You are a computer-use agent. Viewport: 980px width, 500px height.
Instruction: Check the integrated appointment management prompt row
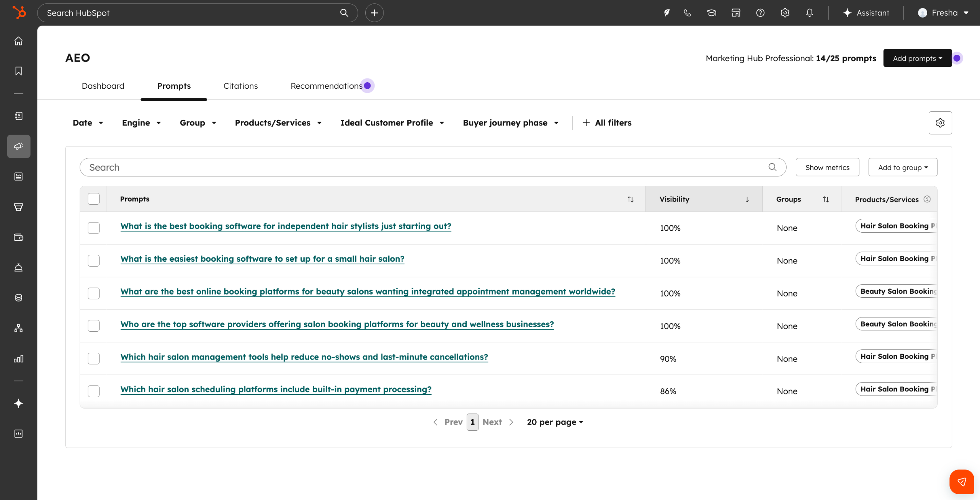[x=93, y=293]
